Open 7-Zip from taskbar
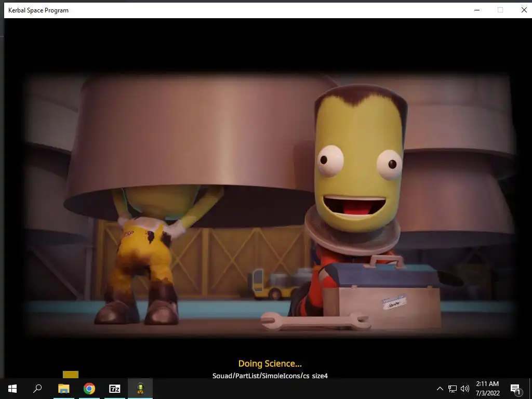 pos(115,389)
